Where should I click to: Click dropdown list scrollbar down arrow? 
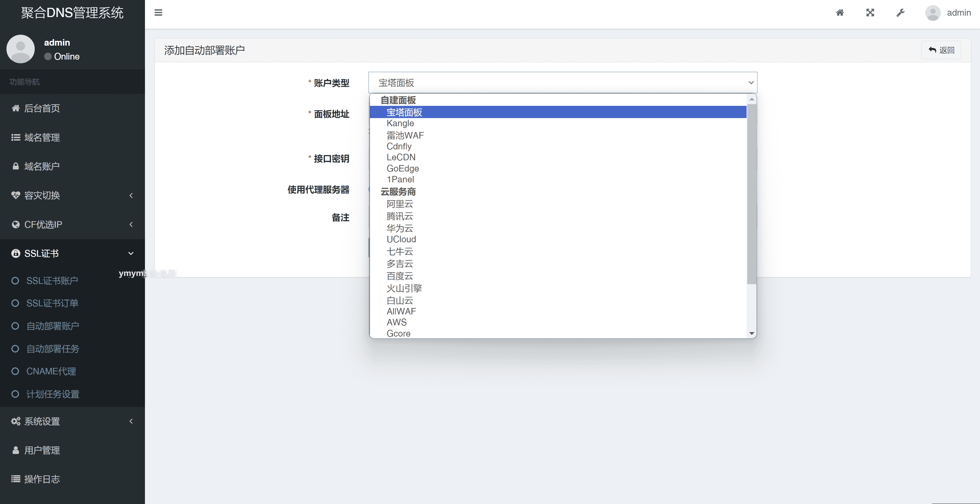[x=751, y=333]
